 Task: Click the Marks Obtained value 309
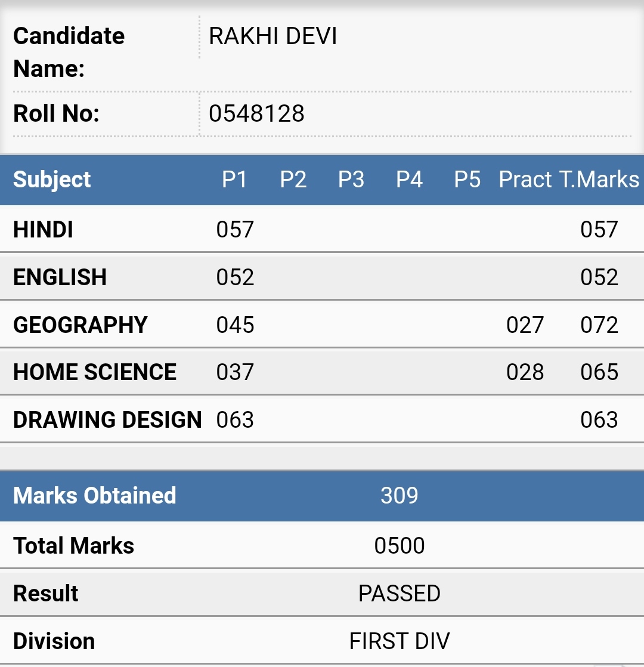pyautogui.click(x=399, y=496)
